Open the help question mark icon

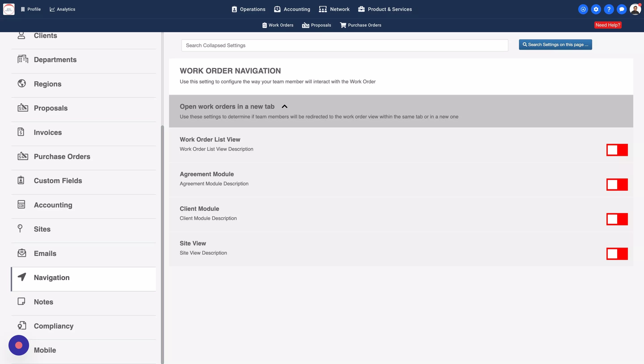pyautogui.click(x=609, y=9)
